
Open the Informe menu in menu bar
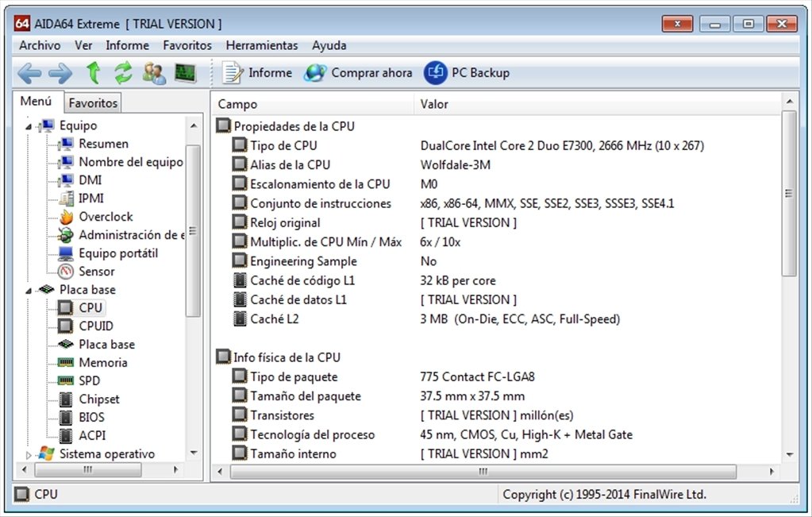[x=127, y=45]
